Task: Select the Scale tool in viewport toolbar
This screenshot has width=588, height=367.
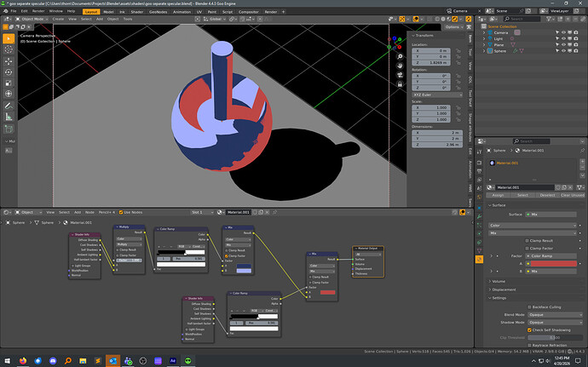Action: tap(9, 83)
